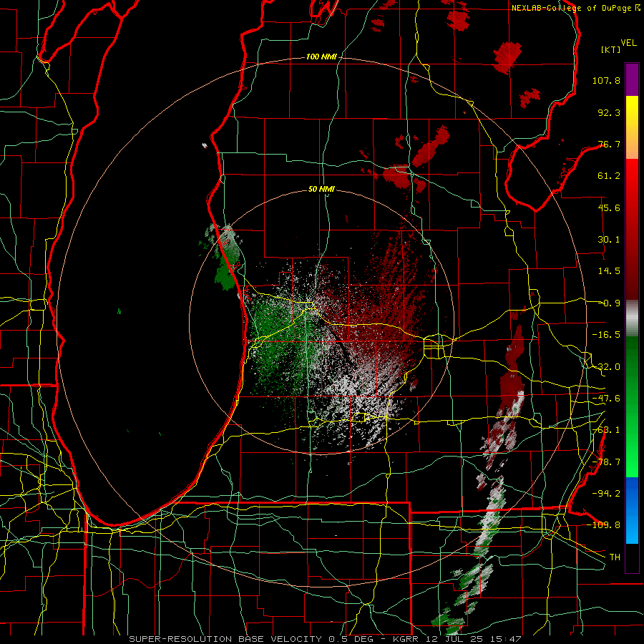Select the -32.0 velocity scale value

[x=606, y=367]
